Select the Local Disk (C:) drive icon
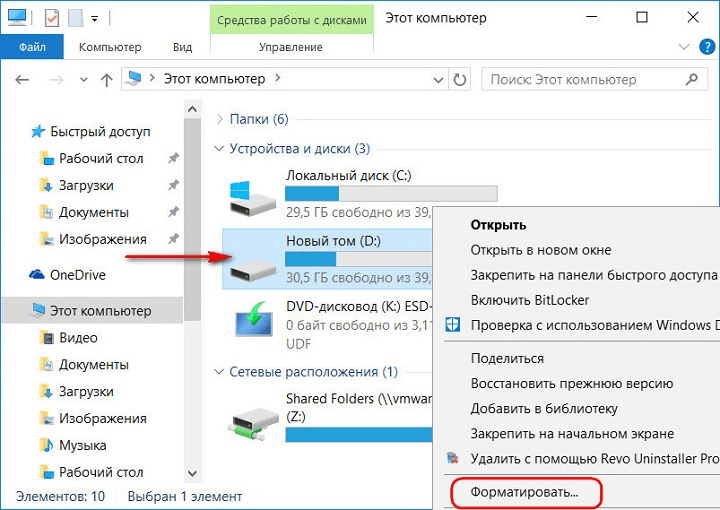Image resolution: width=720 pixels, height=510 pixels. [253, 198]
